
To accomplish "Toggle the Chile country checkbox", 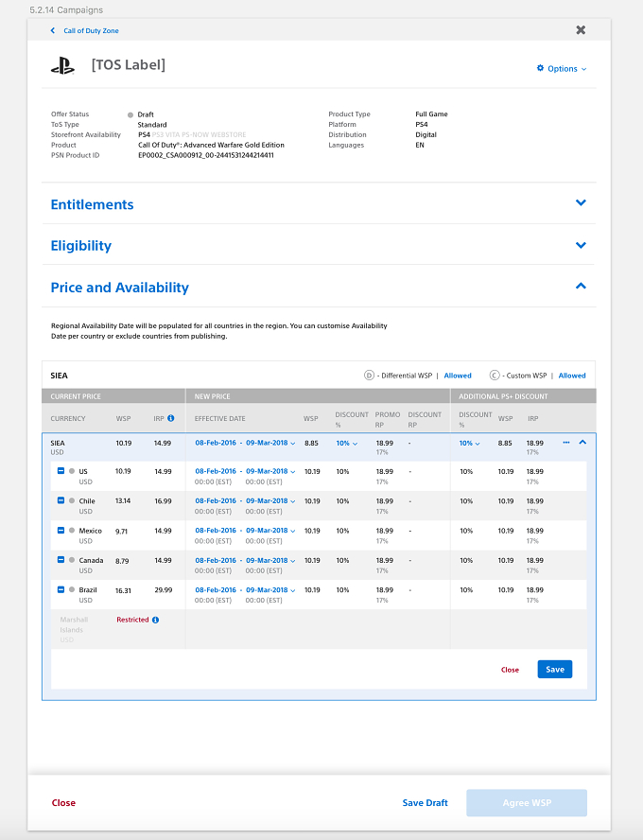I will (61, 500).
